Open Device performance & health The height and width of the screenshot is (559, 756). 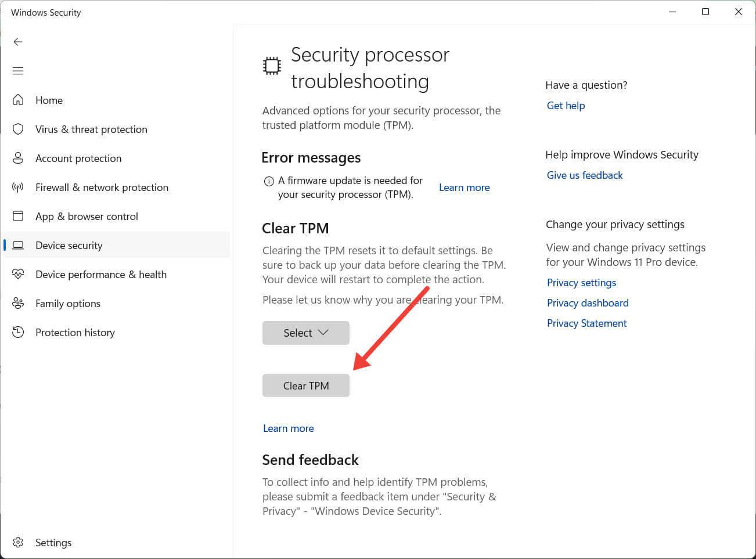click(102, 274)
